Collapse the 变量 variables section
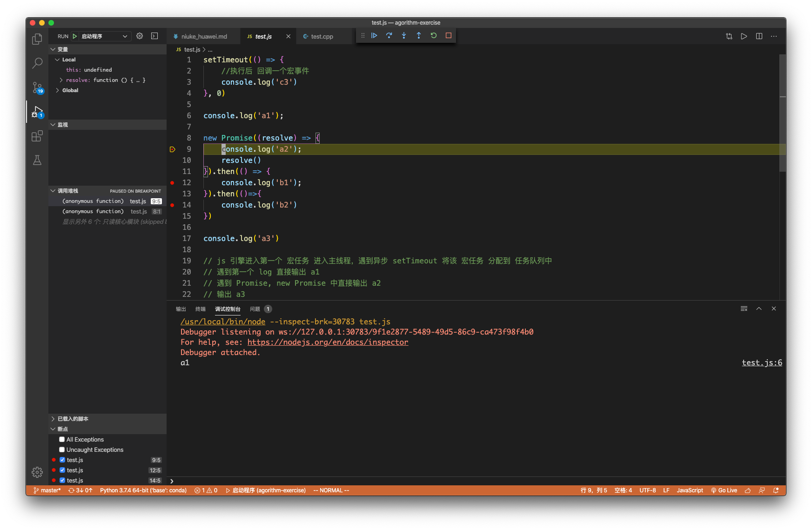 [x=107, y=49]
